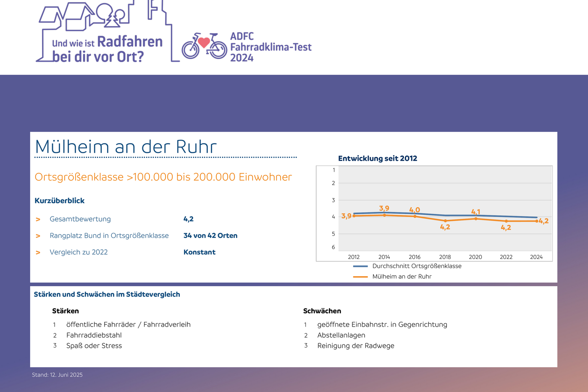The width and height of the screenshot is (588, 392).
Task: Click the orange arrow beside Rangplatz Bund
Action: [x=38, y=236]
